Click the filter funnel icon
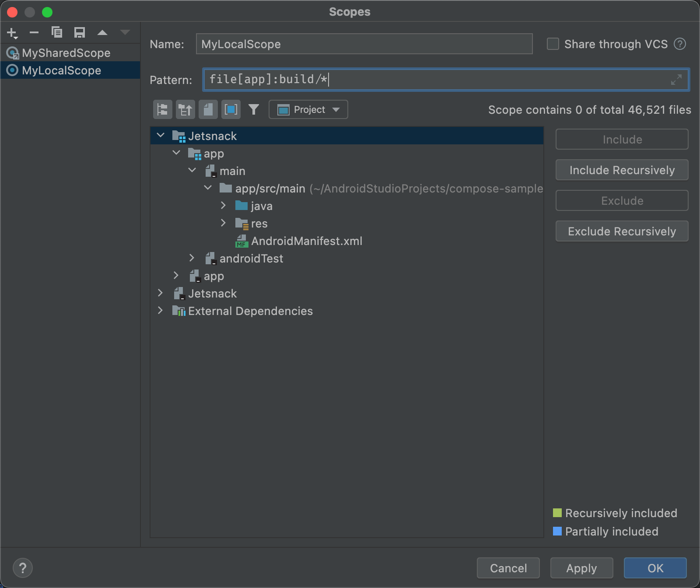The height and width of the screenshot is (588, 700). pos(254,109)
